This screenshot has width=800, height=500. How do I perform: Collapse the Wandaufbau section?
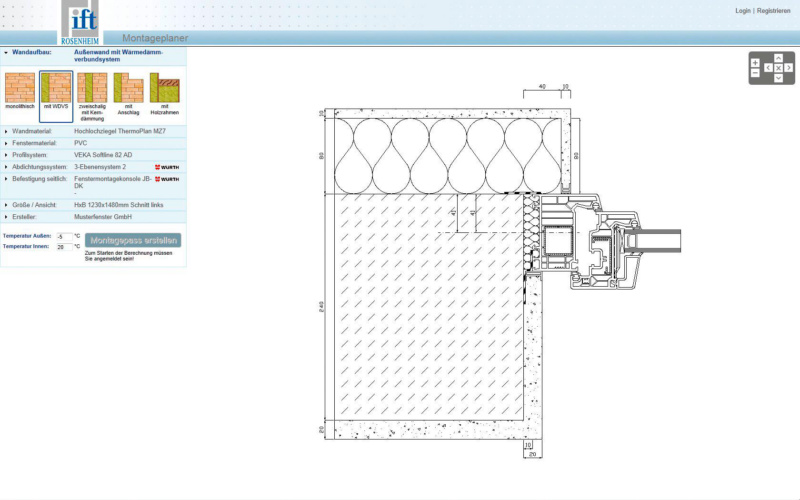click(x=6, y=52)
